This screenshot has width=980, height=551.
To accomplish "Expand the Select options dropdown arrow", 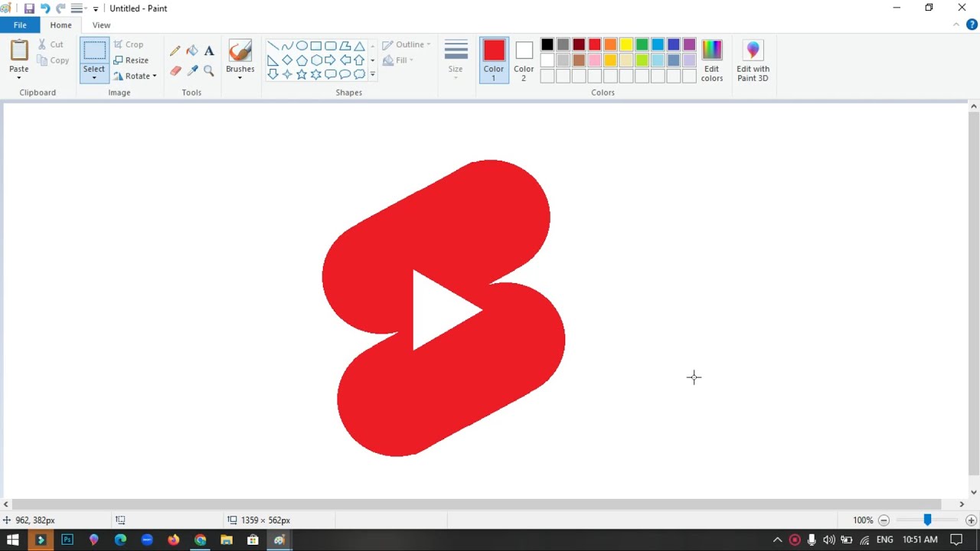I will click(94, 77).
